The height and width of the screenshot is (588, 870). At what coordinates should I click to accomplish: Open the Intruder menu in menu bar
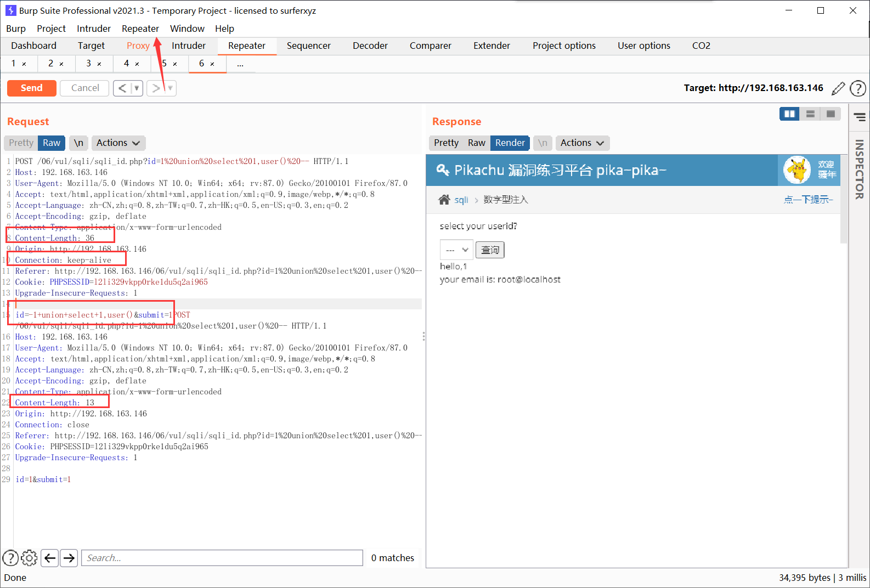tap(94, 29)
